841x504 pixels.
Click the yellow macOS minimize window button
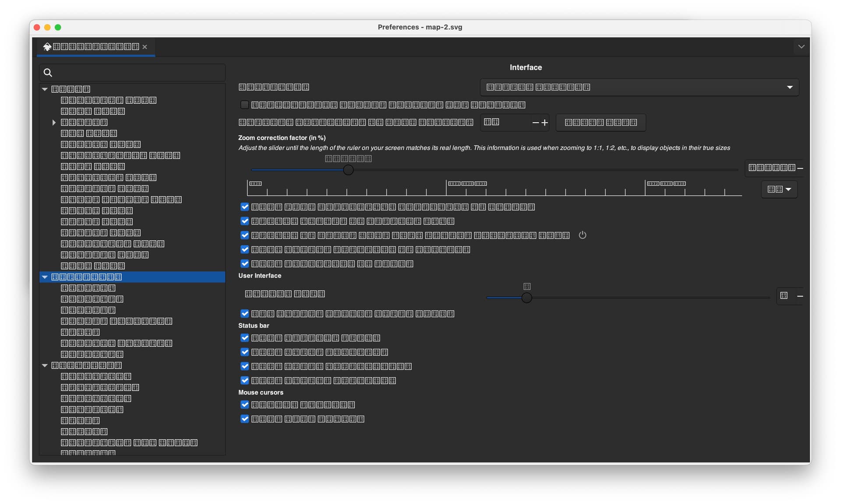point(47,27)
